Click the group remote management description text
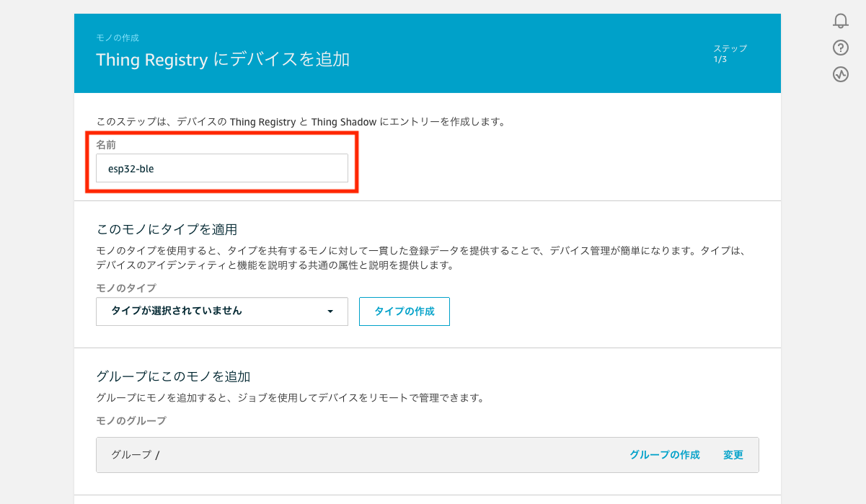The height and width of the screenshot is (504, 866). tap(288, 397)
